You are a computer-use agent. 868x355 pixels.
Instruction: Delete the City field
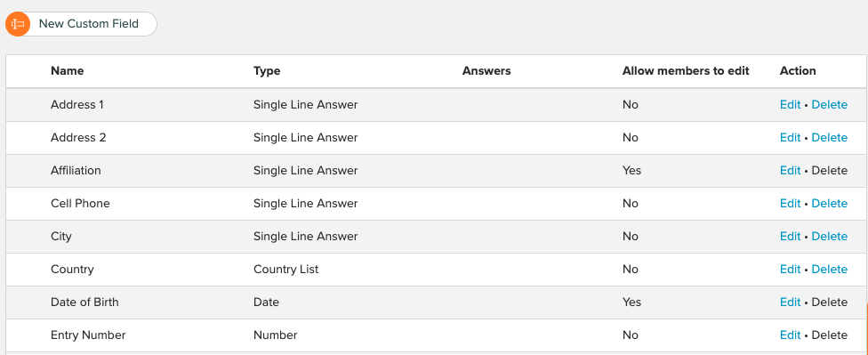click(x=829, y=237)
